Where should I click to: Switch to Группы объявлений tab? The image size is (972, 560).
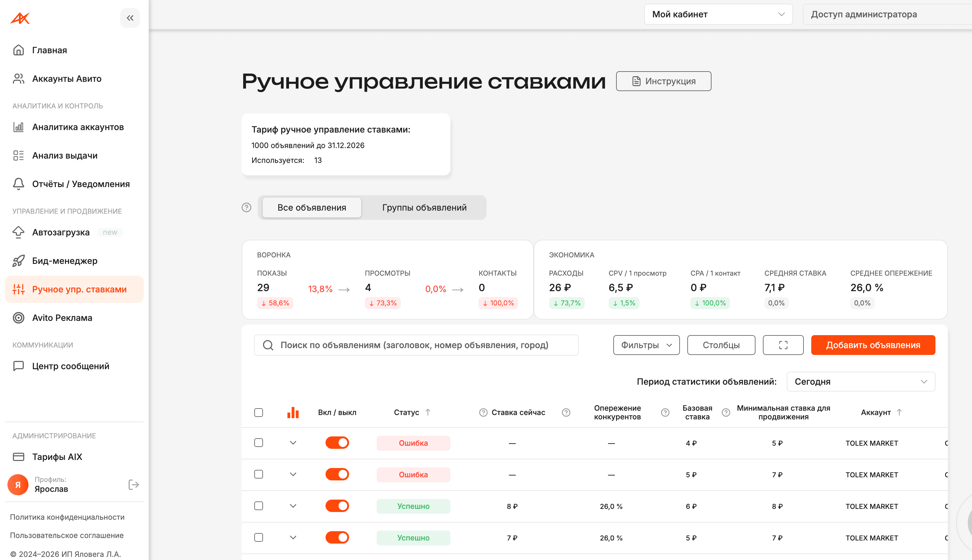424,207
